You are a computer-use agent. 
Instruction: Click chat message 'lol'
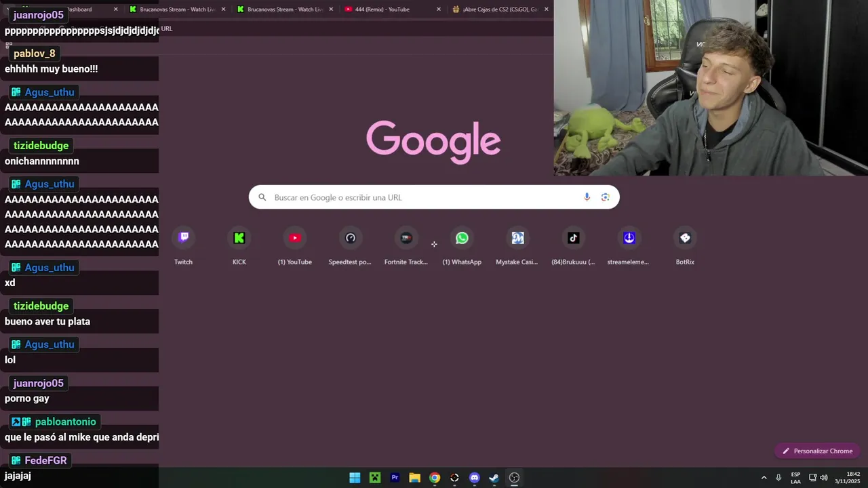10,360
